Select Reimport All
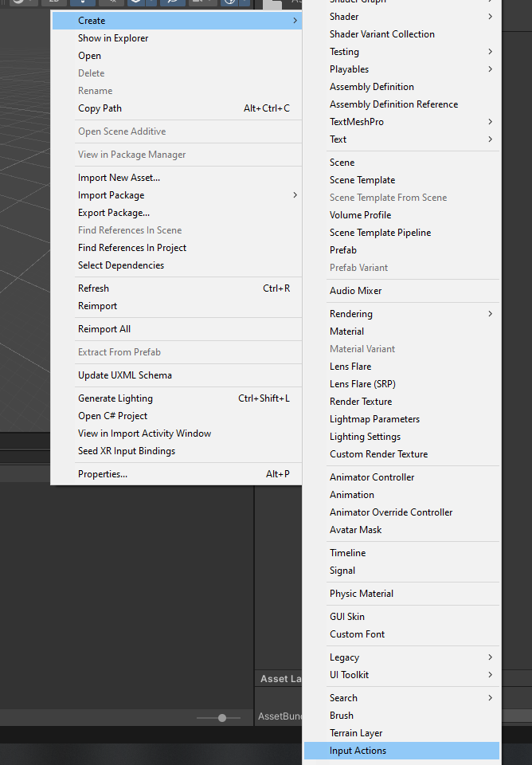Viewport: 532px width, 765px height. point(104,329)
